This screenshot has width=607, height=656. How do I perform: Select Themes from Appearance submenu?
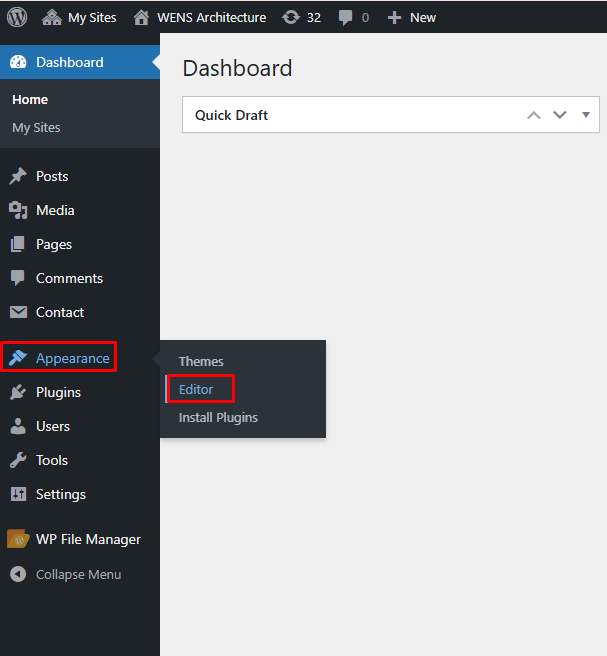[x=201, y=361]
